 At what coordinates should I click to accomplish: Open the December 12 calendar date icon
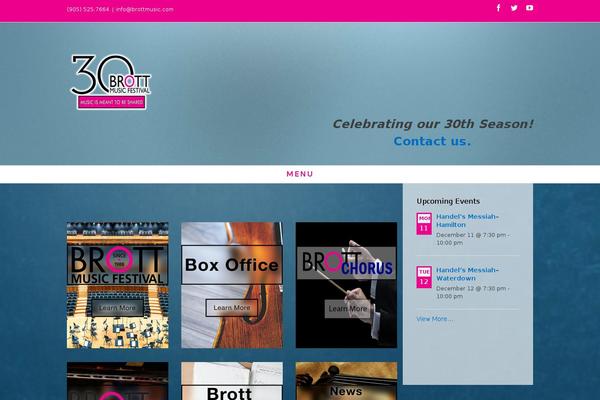point(424,277)
